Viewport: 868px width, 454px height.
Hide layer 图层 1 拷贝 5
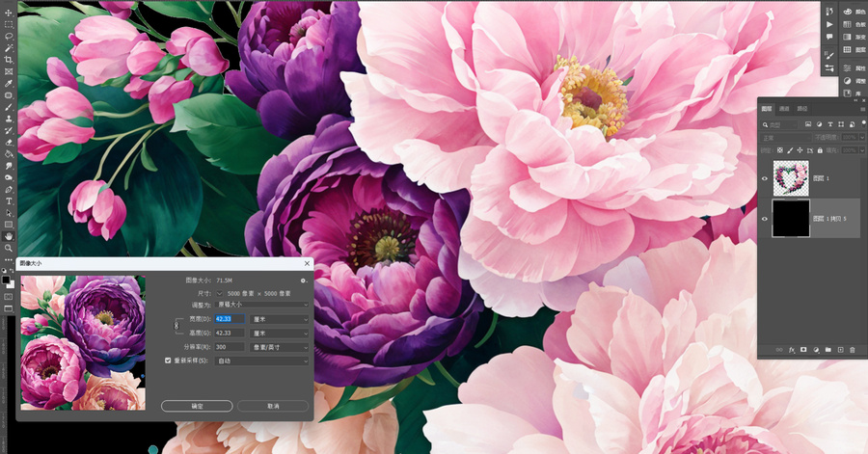[765, 219]
